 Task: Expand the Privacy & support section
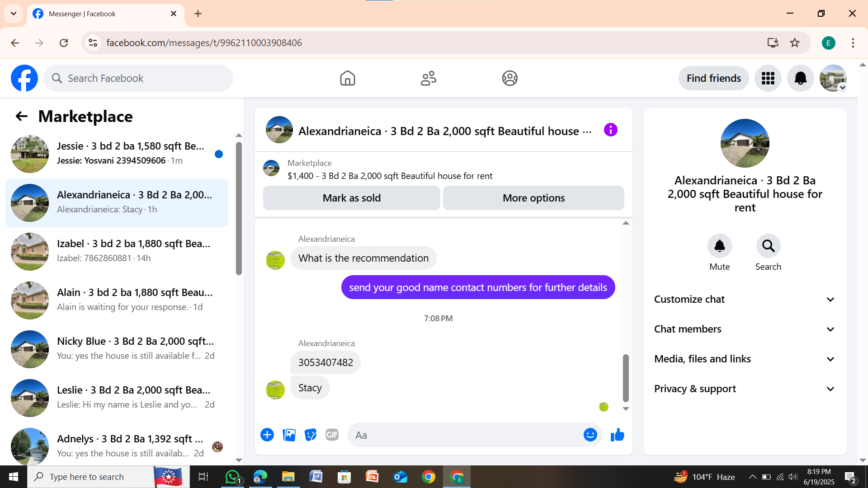tap(745, 389)
